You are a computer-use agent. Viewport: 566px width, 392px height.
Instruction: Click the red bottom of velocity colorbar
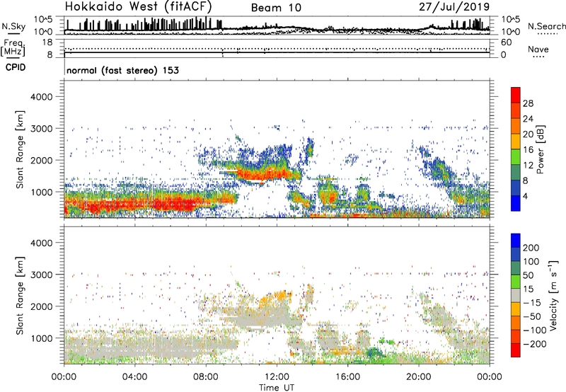(516, 350)
